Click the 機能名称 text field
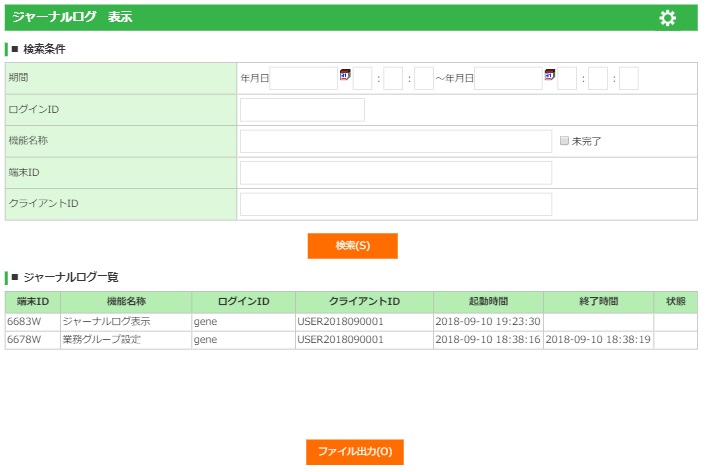Viewport: 706px width, 472px height. click(x=395, y=141)
